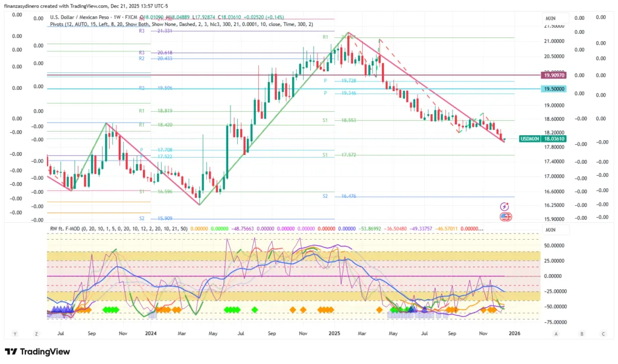Click the circled Z icon on time axis

[x=36, y=333]
